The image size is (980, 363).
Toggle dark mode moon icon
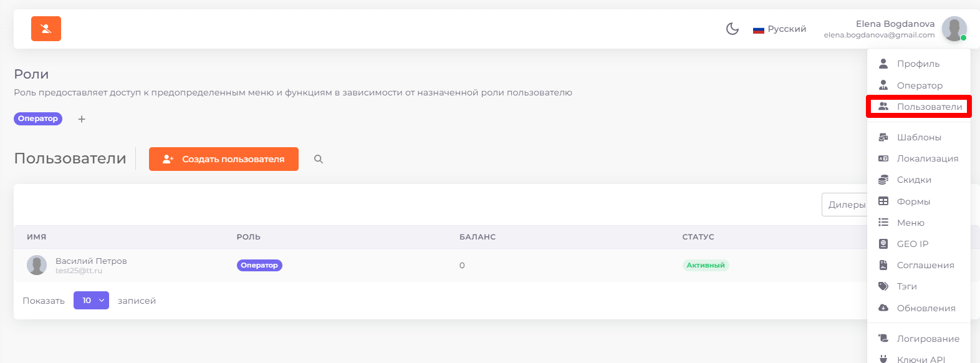[733, 29]
